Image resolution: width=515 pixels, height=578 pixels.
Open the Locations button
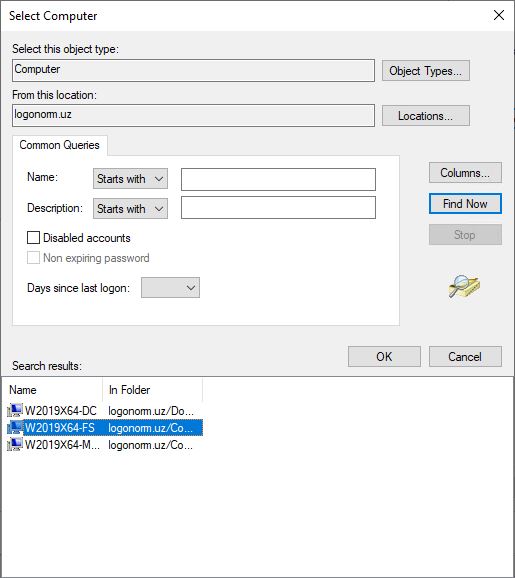(x=426, y=116)
